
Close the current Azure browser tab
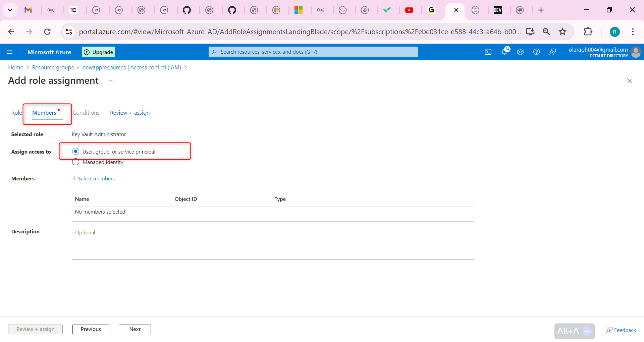coord(456,10)
